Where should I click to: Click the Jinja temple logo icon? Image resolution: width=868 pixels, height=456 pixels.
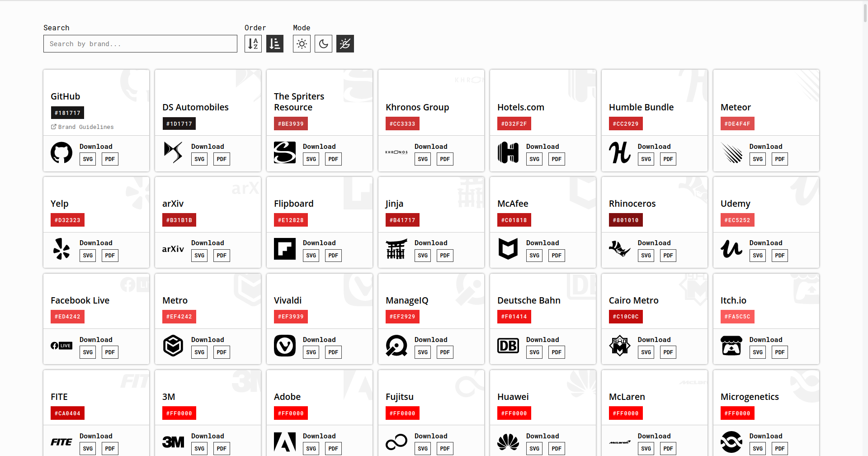[x=396, y=249]
